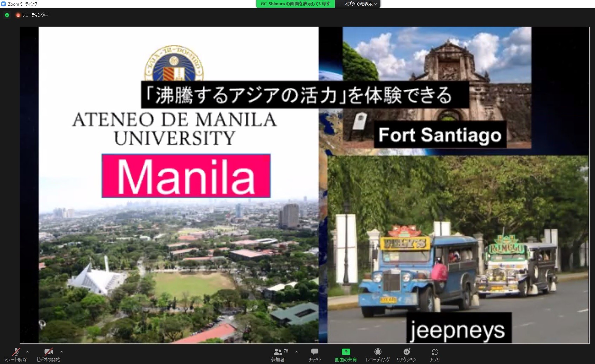
Task: Click Zoom logo in title bar
Action: click(x=4, y=4)
